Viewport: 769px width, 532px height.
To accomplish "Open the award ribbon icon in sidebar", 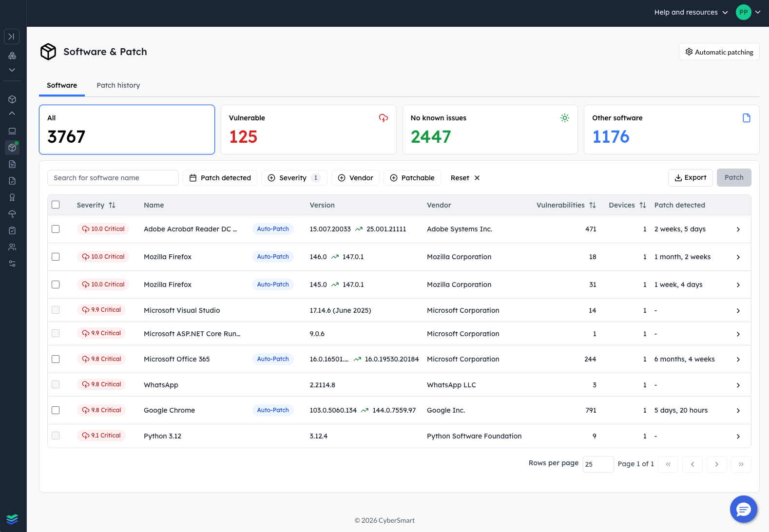I will [x=12, y=197].
